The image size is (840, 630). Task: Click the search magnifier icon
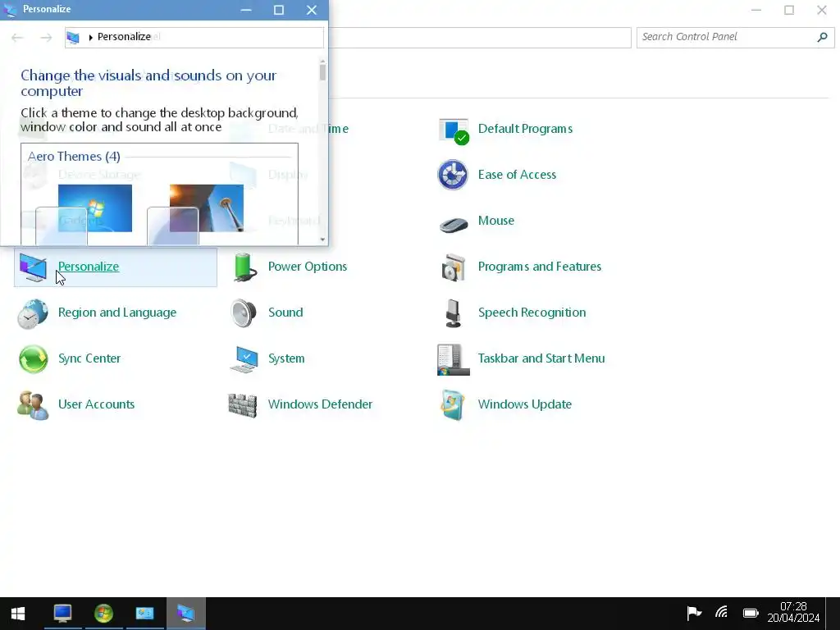tap(822, 37)
